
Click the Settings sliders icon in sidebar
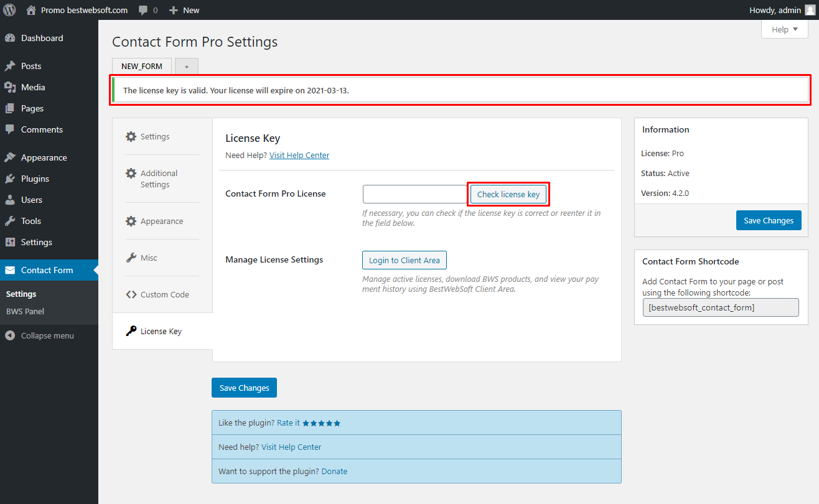10,242
